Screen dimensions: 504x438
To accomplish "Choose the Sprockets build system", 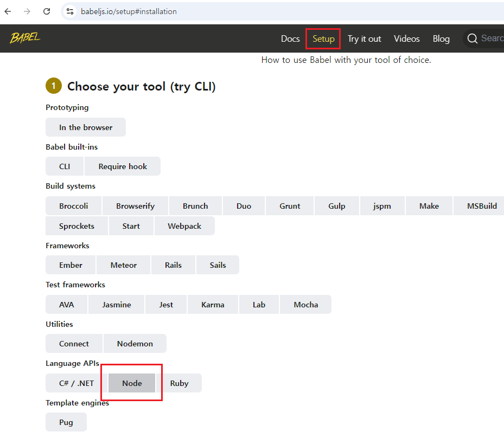I will pos(76,226).
